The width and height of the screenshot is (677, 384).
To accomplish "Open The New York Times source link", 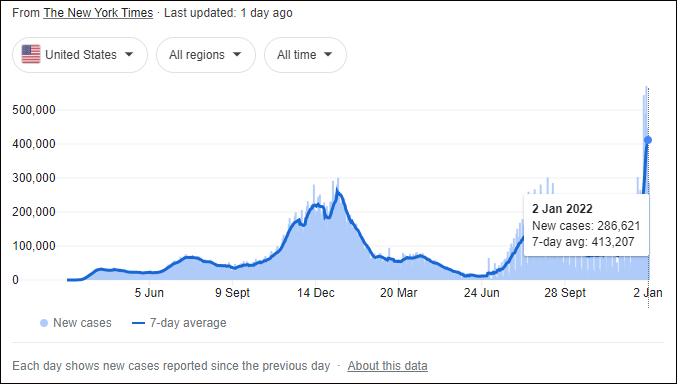I will click(x=98, y=13).
